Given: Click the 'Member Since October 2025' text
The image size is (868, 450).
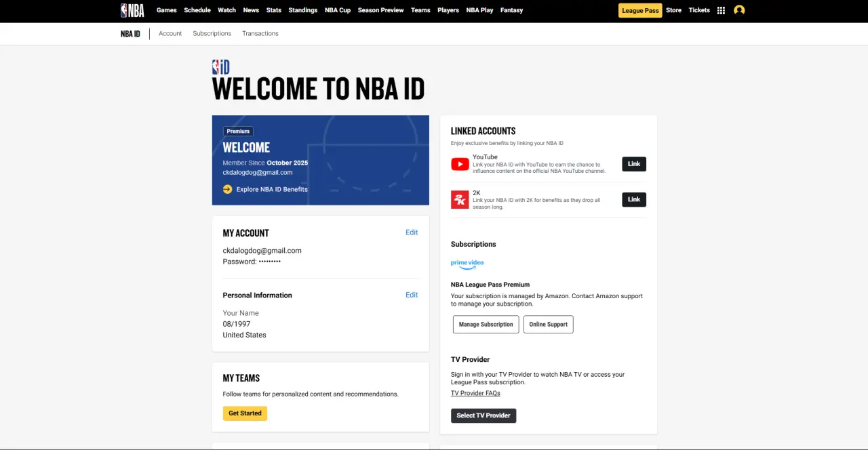Looking at the screenshot, I should click(265, 163).
